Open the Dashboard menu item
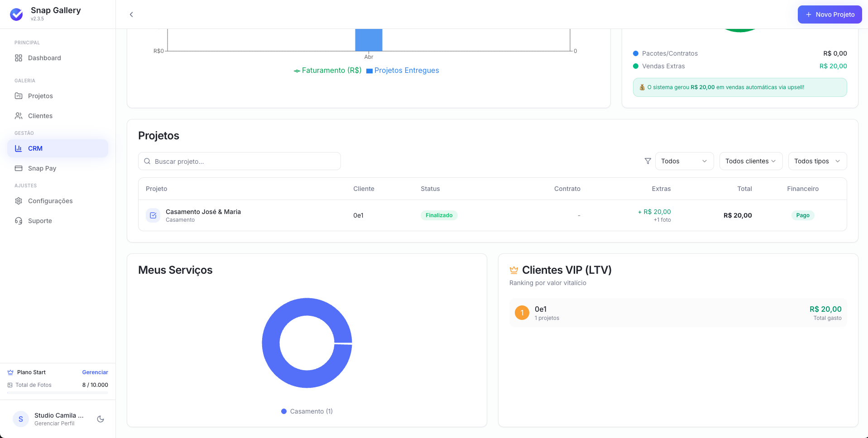The image size is (868, 438). pyautogui.click(x=58, y=58)
